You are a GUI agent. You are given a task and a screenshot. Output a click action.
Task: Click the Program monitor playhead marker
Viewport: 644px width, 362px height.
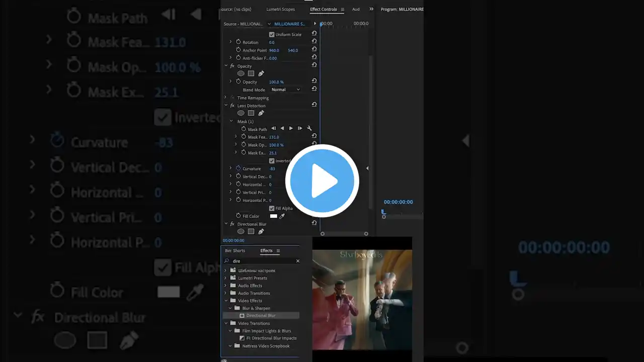point(383,212)
